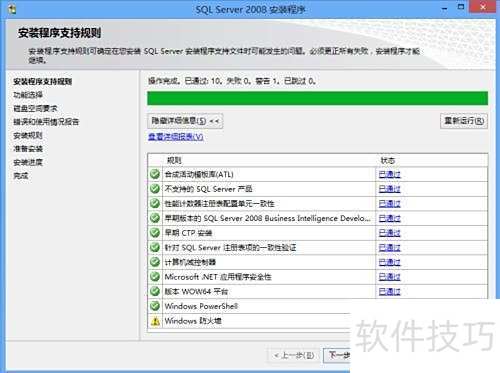This screenshot has width=500, height=373.
Task: Open 已通过 link for 计算机域控制器
Action: click(x=390, y=262)
